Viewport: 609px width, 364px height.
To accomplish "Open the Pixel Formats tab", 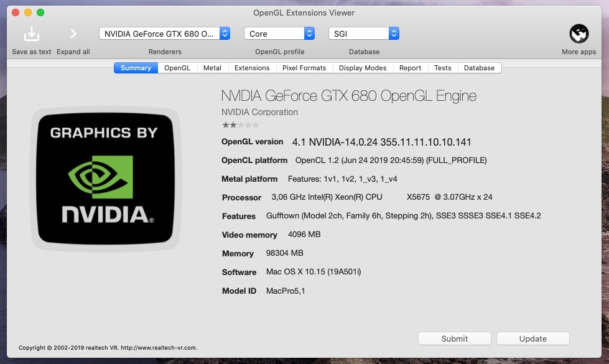I will point(304,68).
